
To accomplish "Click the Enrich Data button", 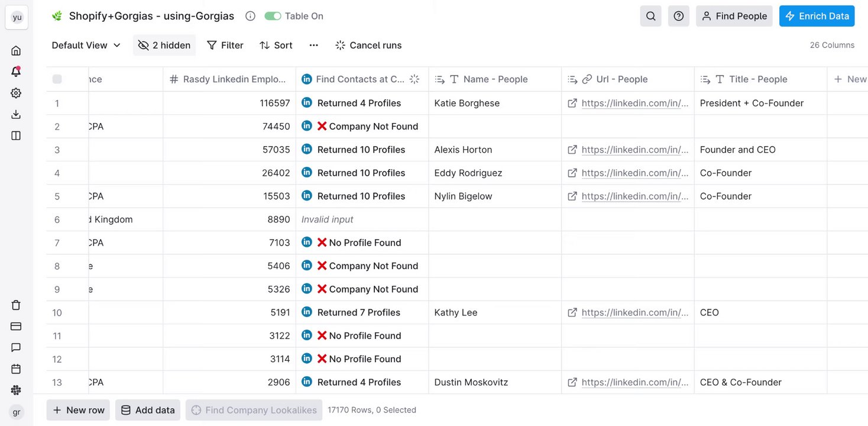I will 817,16.
